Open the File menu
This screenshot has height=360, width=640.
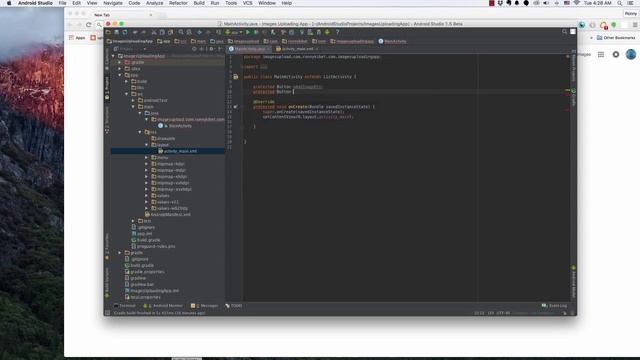(62, 3)
